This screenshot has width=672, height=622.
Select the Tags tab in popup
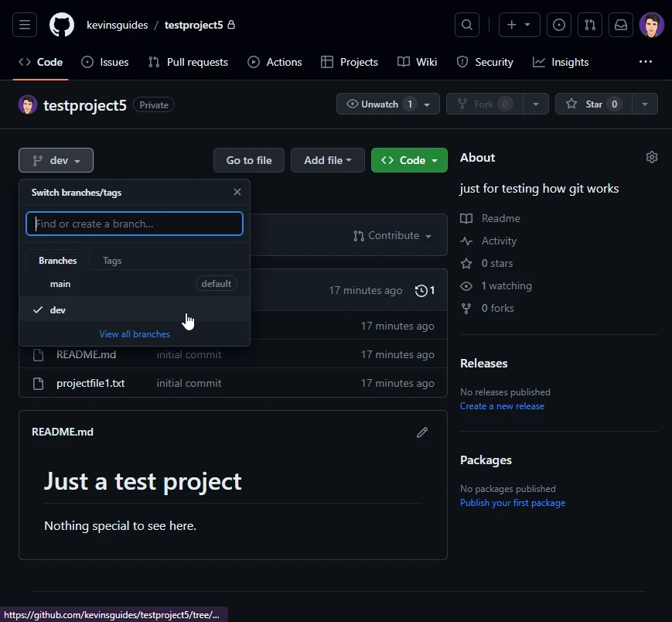tap(112, 261)
